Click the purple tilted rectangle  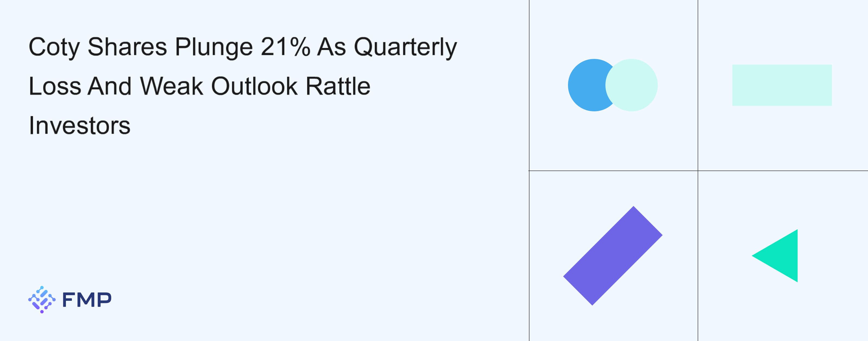coord(612,256)
